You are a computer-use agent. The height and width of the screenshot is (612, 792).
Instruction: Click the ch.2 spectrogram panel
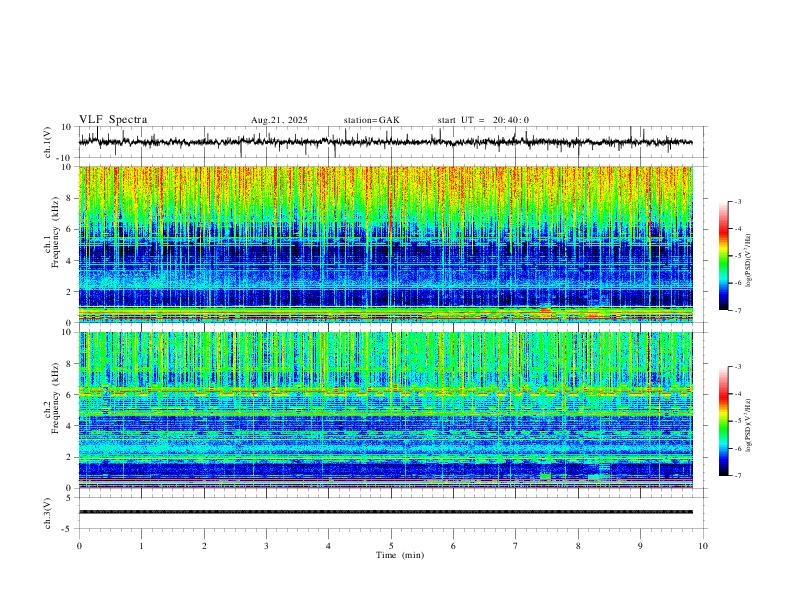coord(385,410)
